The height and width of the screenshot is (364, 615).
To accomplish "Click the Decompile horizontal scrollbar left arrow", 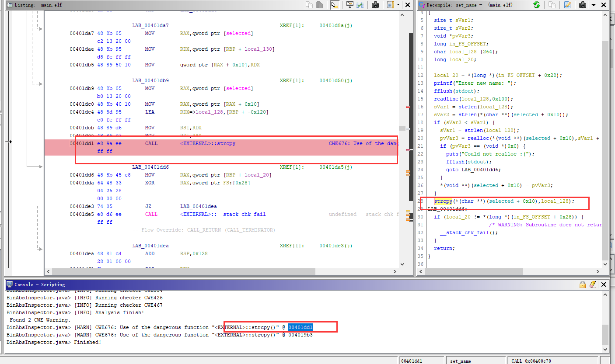I will tap(422, 271).
